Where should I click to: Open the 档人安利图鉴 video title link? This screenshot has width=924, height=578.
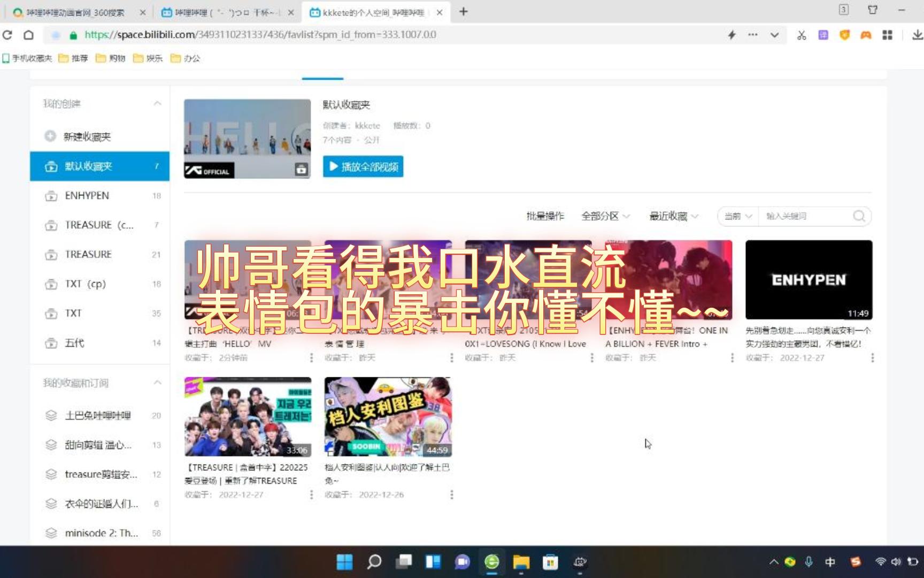point(387,474)
